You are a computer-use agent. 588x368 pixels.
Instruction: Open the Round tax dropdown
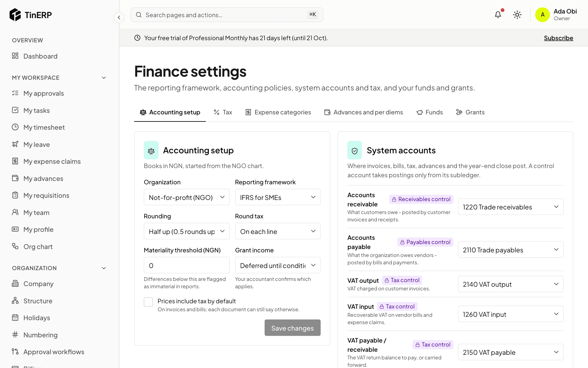pyautogui.click(x=278, y=231)
